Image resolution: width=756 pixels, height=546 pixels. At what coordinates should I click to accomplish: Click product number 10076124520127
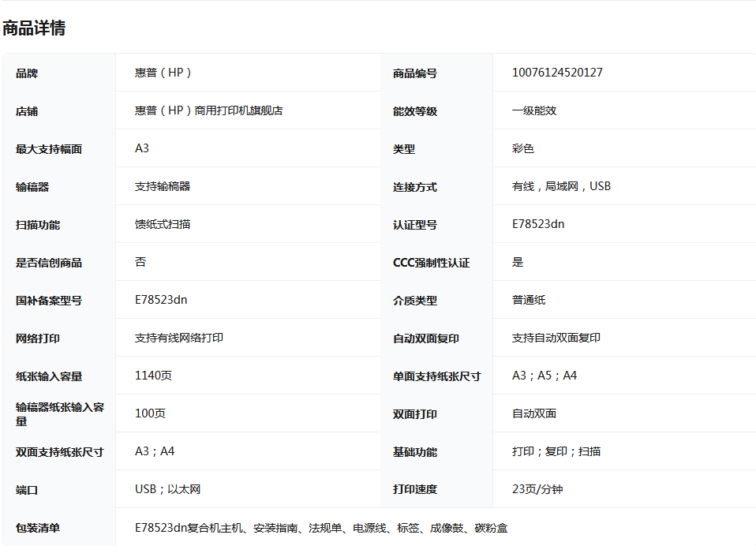pyautogui.click(x=557, y=73)
